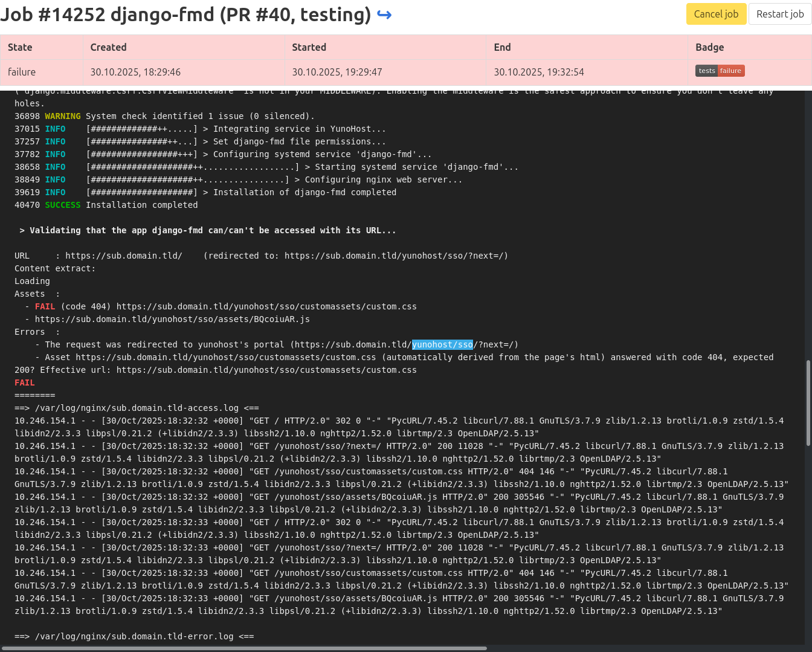This screenshot has width=812, height=652.
Task: Click the nginx access.log path header line
Action: 137,408
